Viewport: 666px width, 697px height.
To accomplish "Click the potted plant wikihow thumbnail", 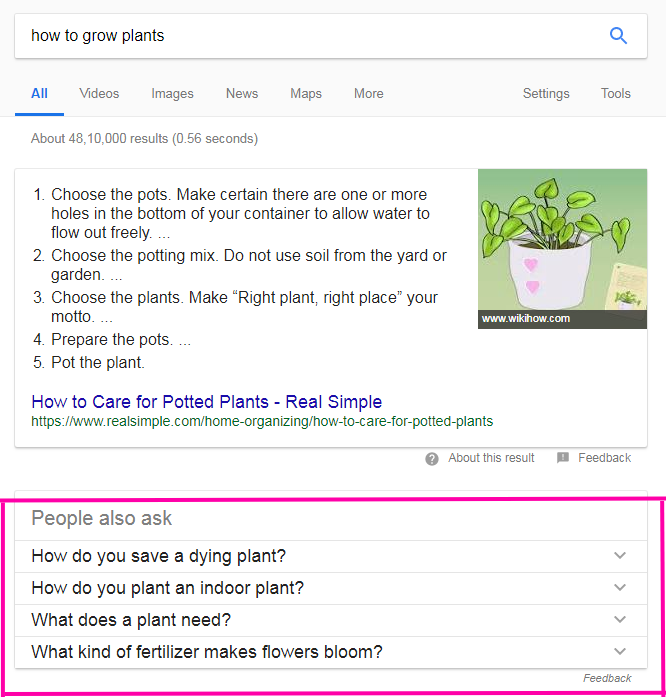I will [562, 248].
